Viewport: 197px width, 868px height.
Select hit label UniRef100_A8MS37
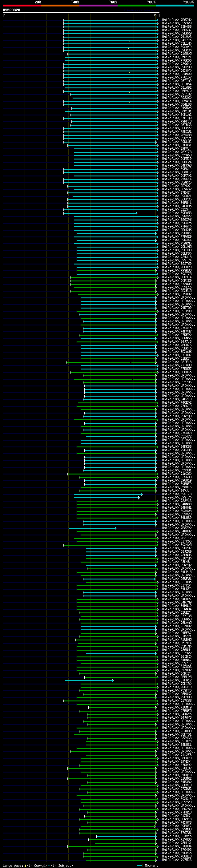(177, 30)
